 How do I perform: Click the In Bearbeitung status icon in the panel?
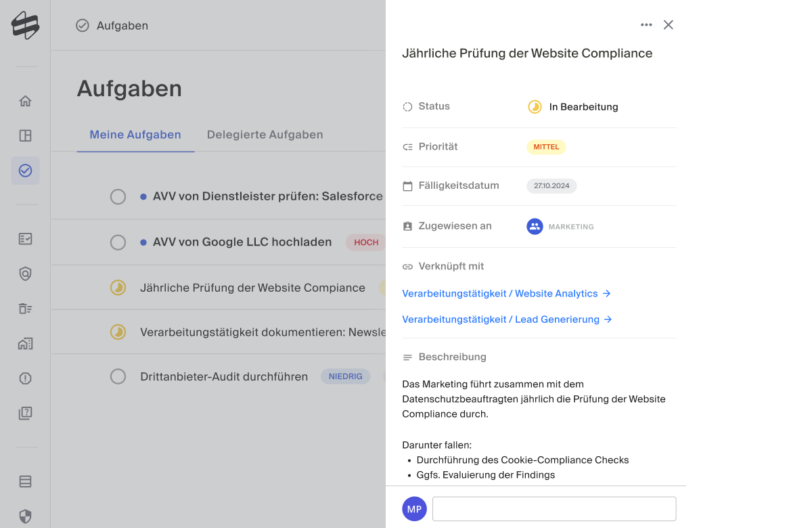535,107
